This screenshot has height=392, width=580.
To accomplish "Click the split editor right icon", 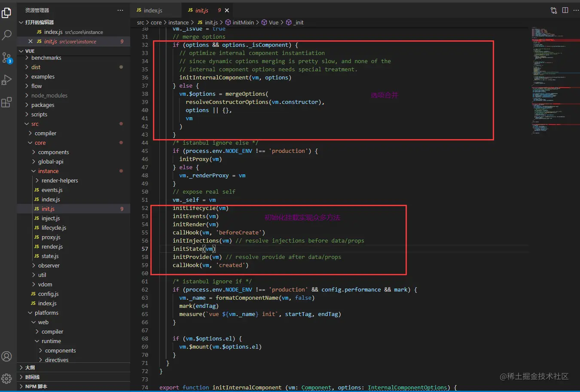I will (565, 10).
